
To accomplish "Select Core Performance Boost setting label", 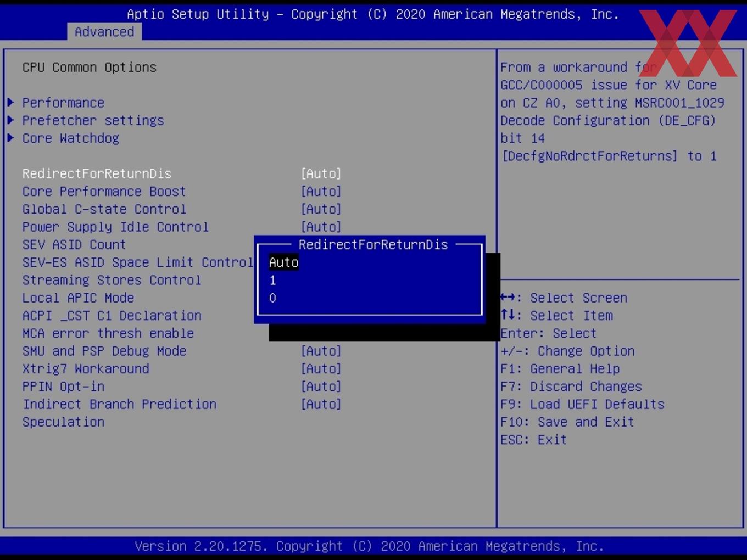I will click(104, 191).
